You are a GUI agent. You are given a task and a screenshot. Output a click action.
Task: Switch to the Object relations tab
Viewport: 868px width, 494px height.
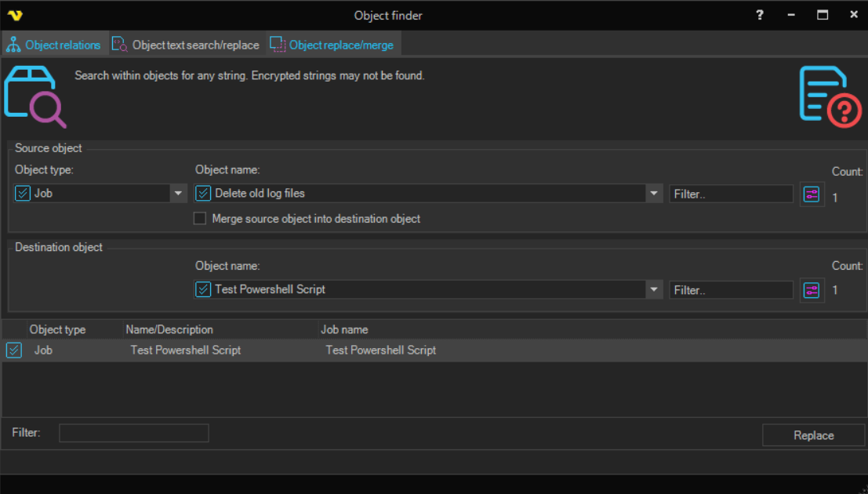[x=53, y=45]
